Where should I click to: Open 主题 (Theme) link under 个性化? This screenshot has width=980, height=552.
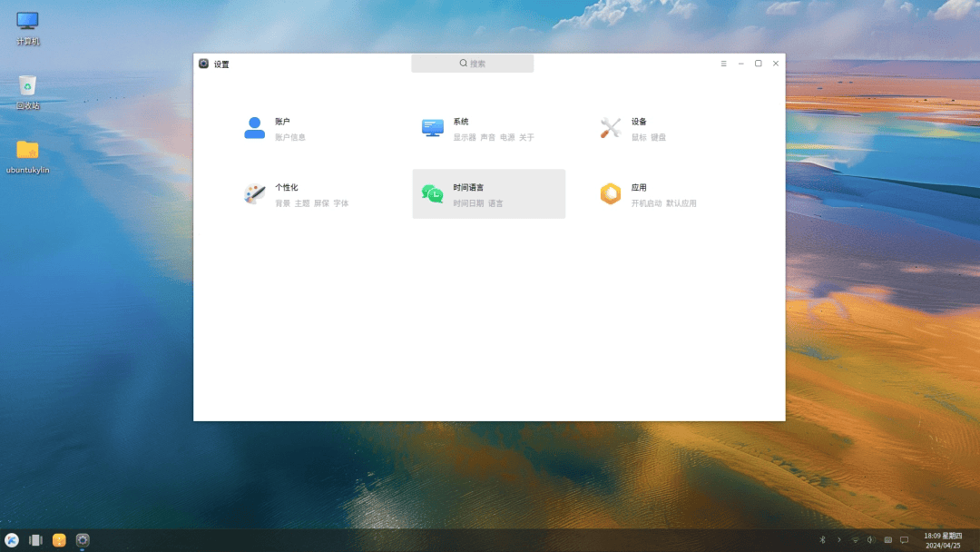[x=302, y=203]
